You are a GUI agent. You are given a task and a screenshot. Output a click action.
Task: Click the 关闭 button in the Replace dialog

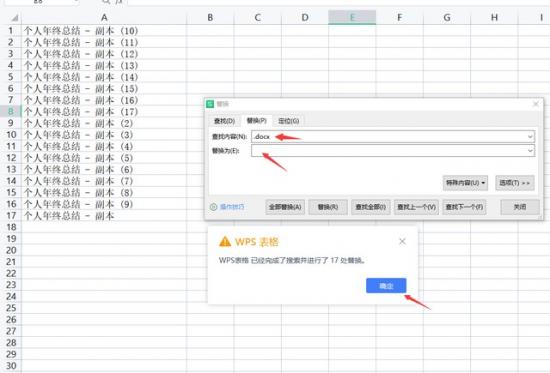click(x=520, y=207)
